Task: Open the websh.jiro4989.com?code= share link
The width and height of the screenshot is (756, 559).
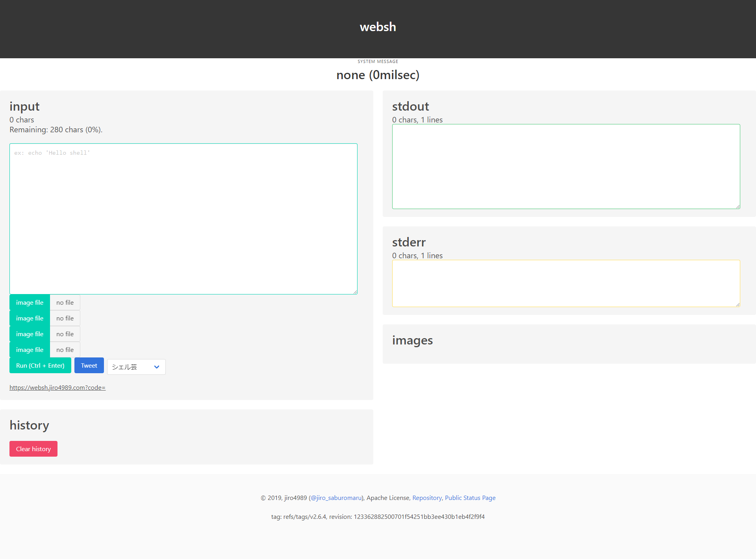Action: (57, 387)
